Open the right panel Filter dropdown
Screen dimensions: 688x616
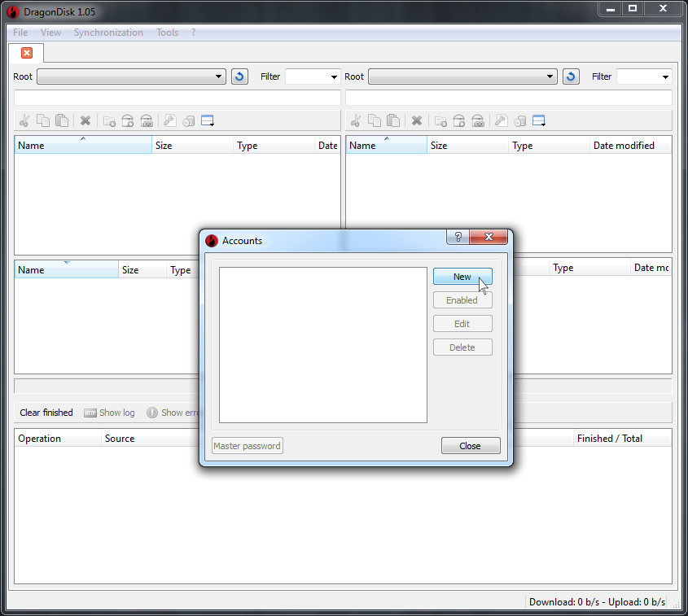point(667,76)
